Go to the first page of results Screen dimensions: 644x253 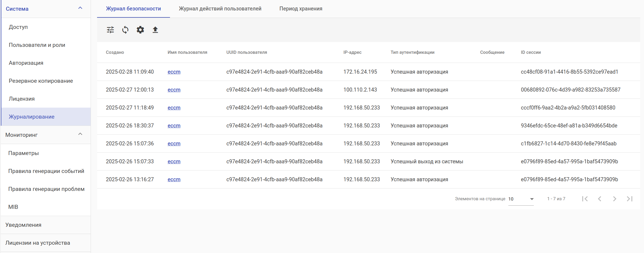[585, 199]
